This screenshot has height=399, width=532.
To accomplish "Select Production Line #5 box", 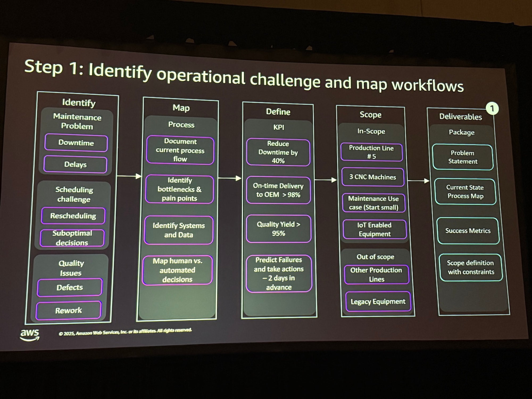I will [x=372, y=152].
